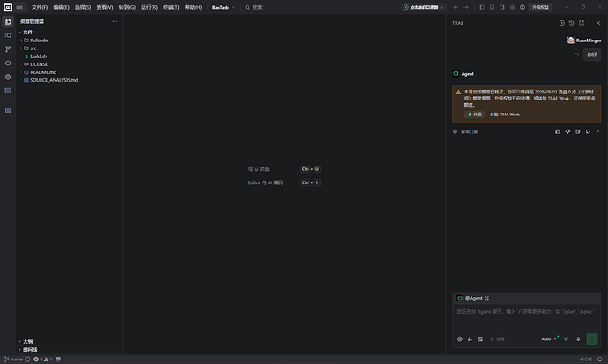608x364 pixels.
Task: Click the @ mention icon in chat input
Action: pos(460,339)
